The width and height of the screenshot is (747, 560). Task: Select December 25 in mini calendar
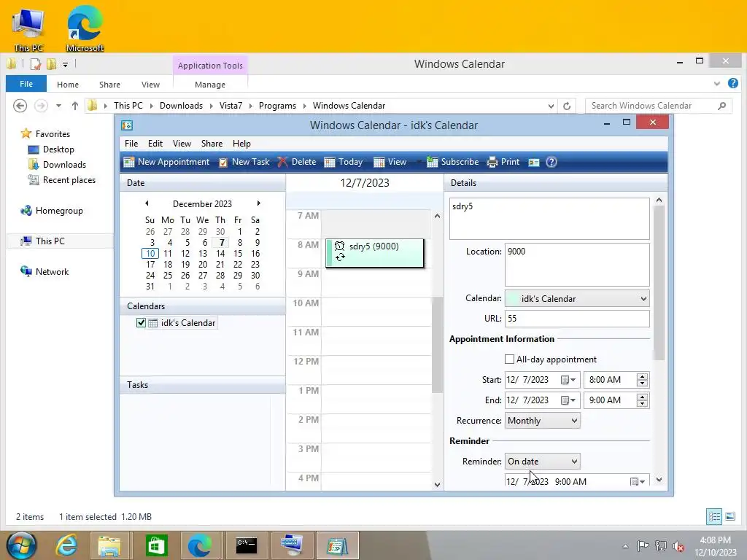168,275
